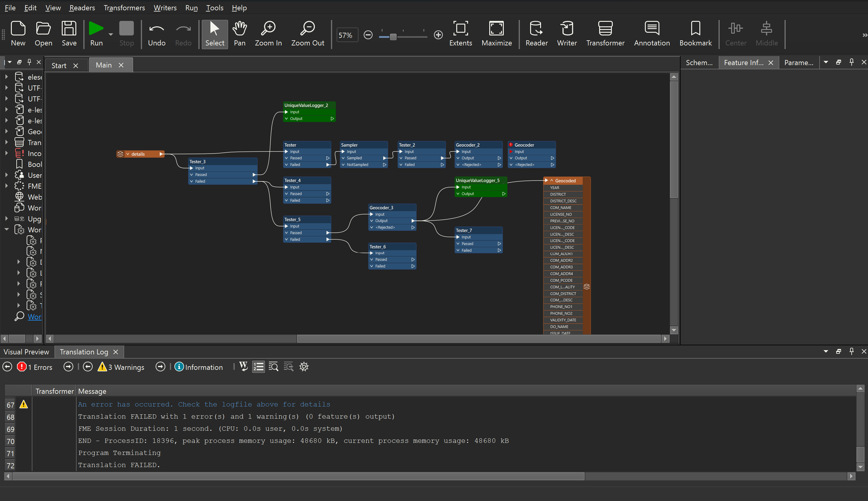Toggle the Errors filter in log
The width and height of the screenshot is (868, 501).
click(35, 367)
